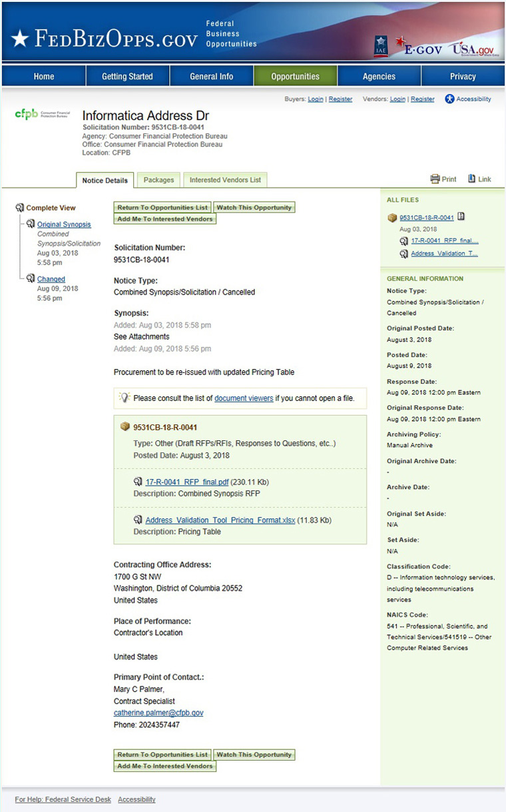Click phone number 2024357447
This screenshot has width=506, height=812.
click(x=158, y=725)
